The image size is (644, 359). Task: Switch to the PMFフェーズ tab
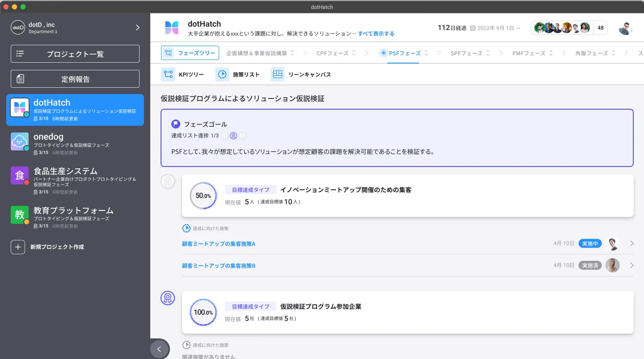[x=529, y=53]
